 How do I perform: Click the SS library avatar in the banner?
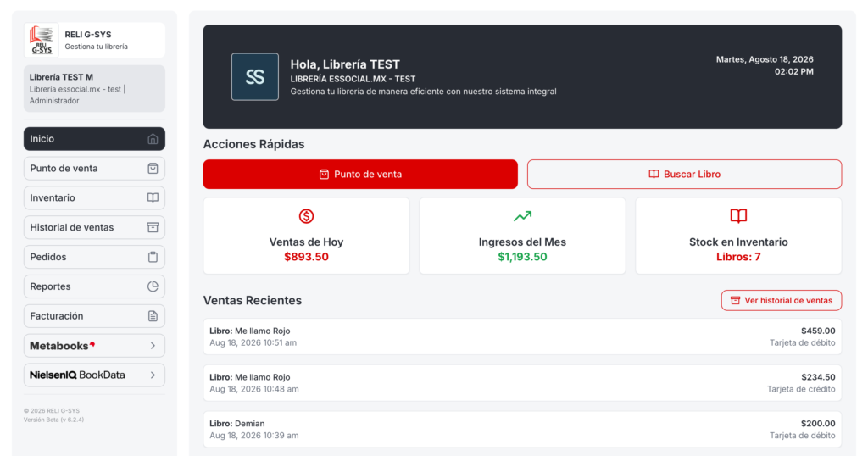pos(255,77)
